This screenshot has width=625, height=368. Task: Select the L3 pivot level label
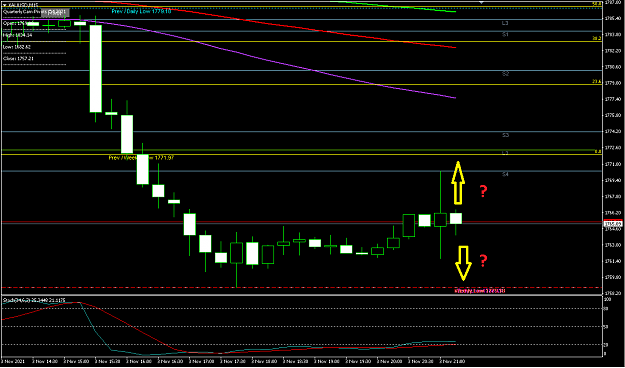point(505,24)
